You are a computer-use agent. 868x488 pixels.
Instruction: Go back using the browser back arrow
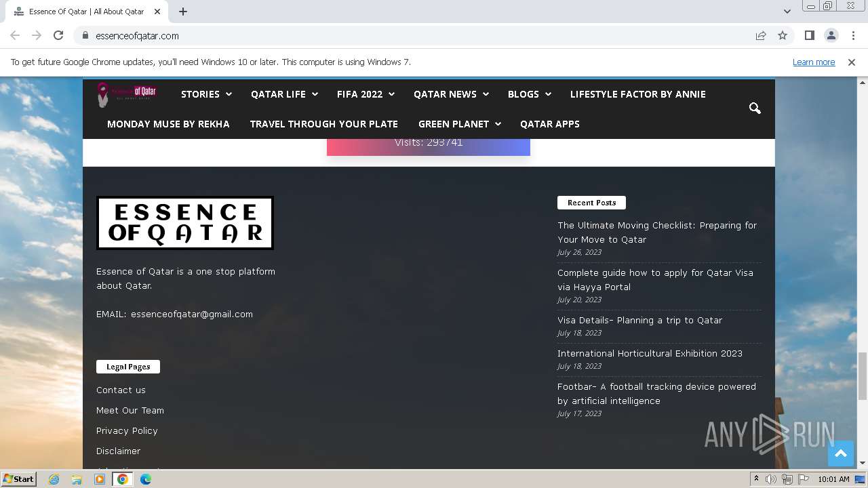tap(15, 35)
